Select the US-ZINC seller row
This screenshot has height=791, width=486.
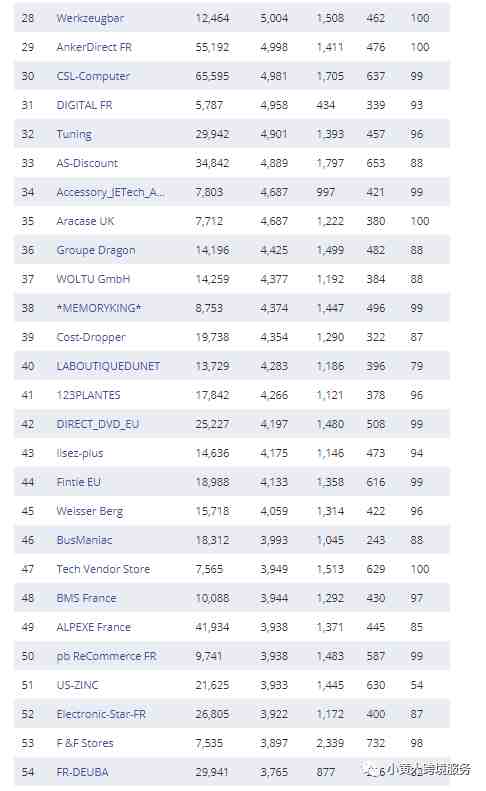click(x=232, y=685)
